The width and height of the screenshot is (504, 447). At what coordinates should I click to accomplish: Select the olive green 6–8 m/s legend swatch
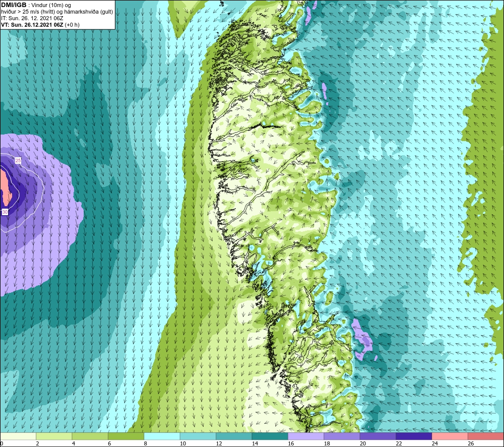(126, 436)
